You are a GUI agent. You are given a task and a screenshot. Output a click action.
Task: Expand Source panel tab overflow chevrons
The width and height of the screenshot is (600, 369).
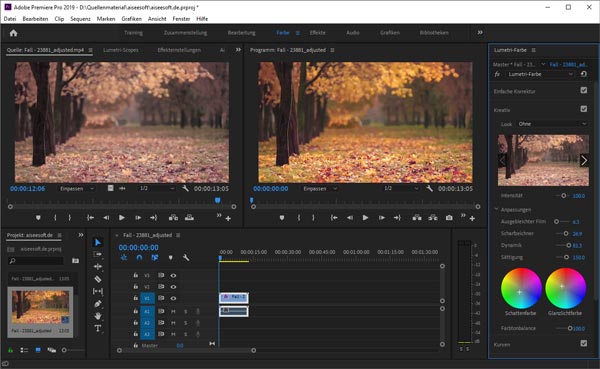tap(238, 50)
